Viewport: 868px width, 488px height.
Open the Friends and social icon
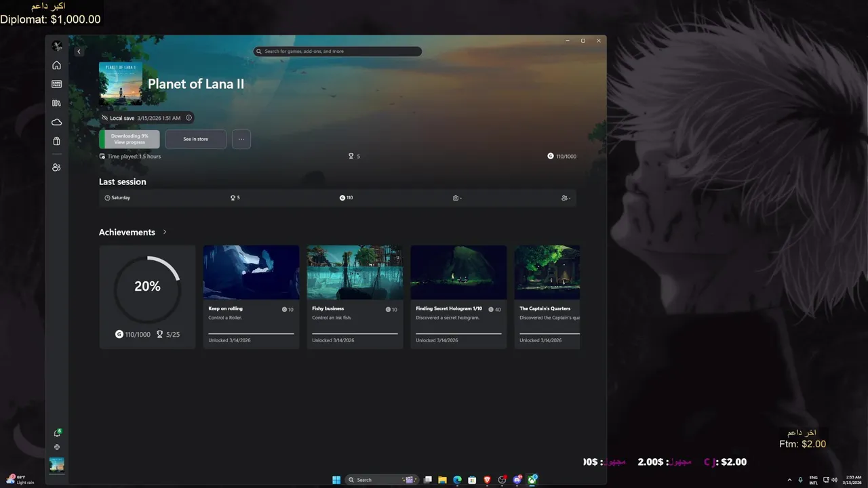point(56,167)
